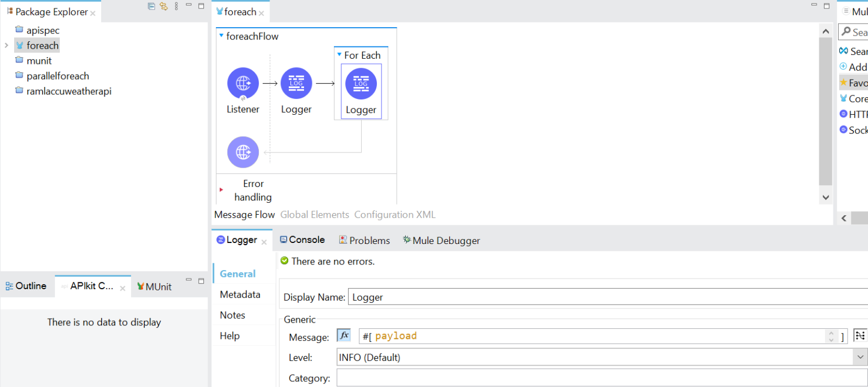
Task: Collapse the foreachFlow using its disclosure triangle
Action: pos(221,35)
